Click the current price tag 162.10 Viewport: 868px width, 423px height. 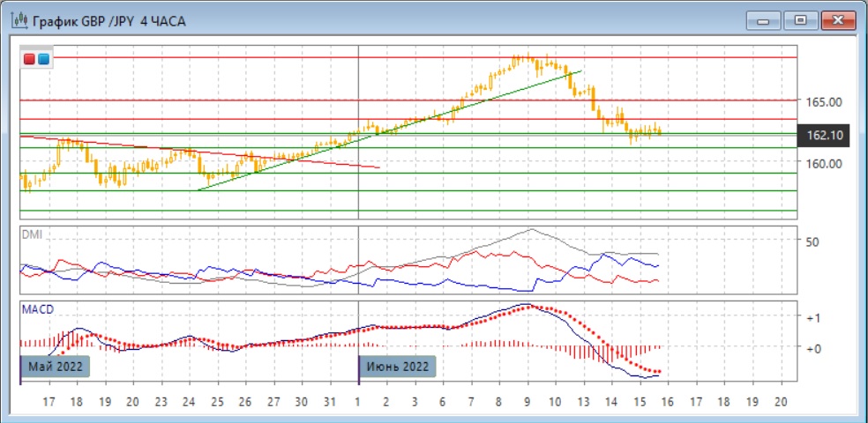click(x=824, y=135)
